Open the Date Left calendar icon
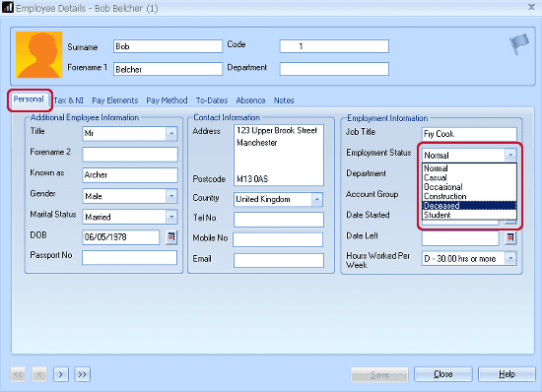542x392 pixels. click(510, 238)
